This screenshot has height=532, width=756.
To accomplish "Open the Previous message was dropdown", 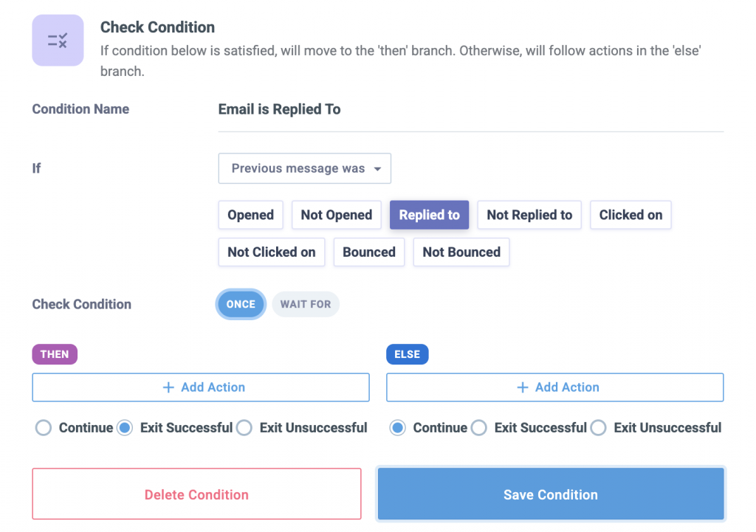I will click(304, 168).
